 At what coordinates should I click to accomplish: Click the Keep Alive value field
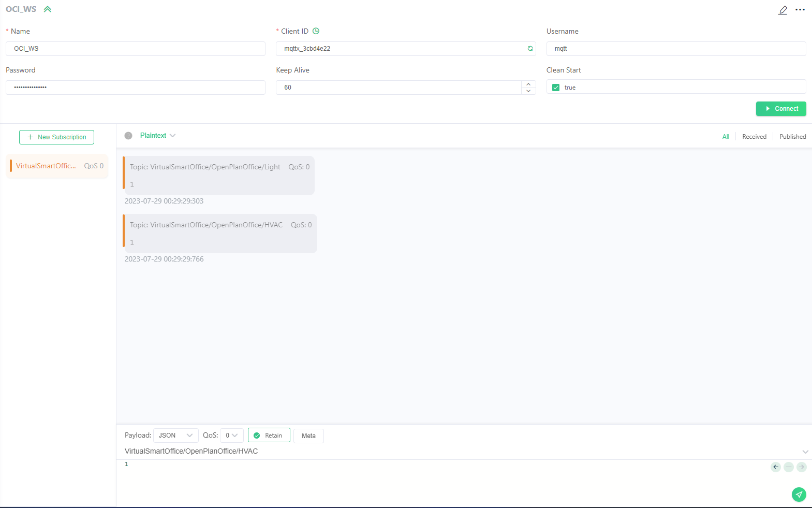(x=398, y=88)
